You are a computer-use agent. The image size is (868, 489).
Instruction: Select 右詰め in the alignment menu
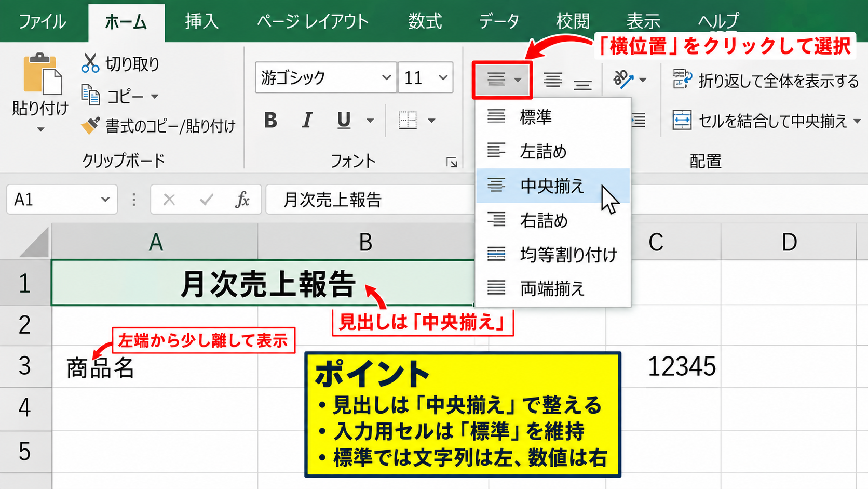[x=553, y=220]
